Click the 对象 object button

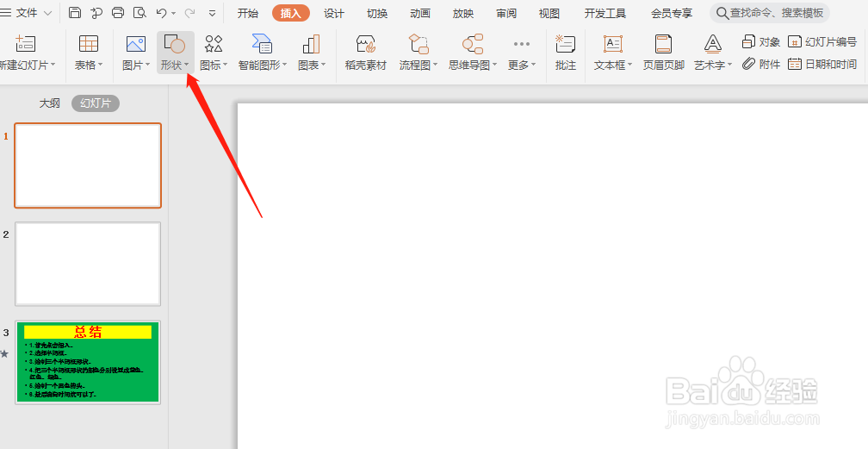click(x=761, y=41)
